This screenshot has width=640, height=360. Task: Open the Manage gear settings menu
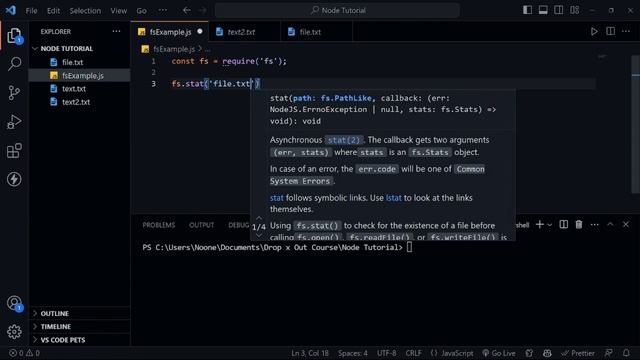pyautogui.click(x=14, y=331)
